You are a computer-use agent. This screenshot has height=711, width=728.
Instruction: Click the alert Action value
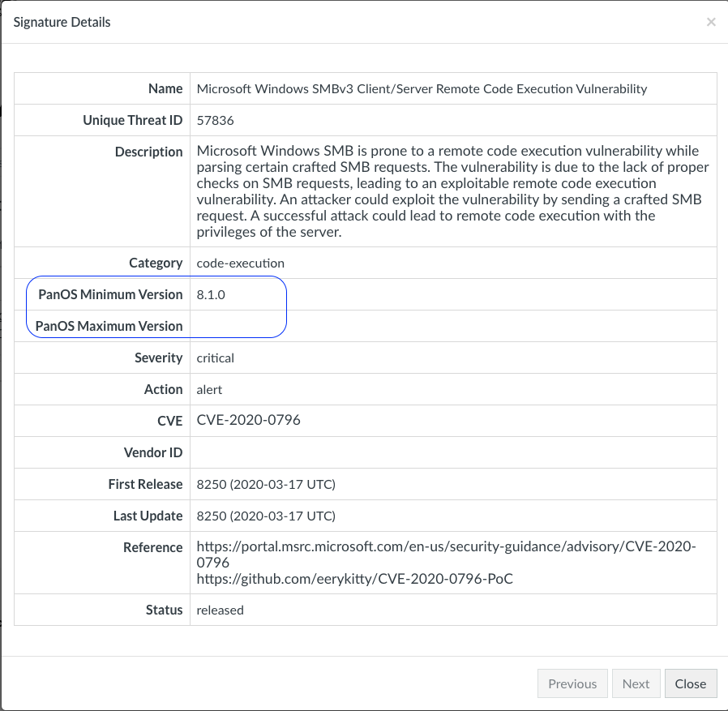pos(208,389)
